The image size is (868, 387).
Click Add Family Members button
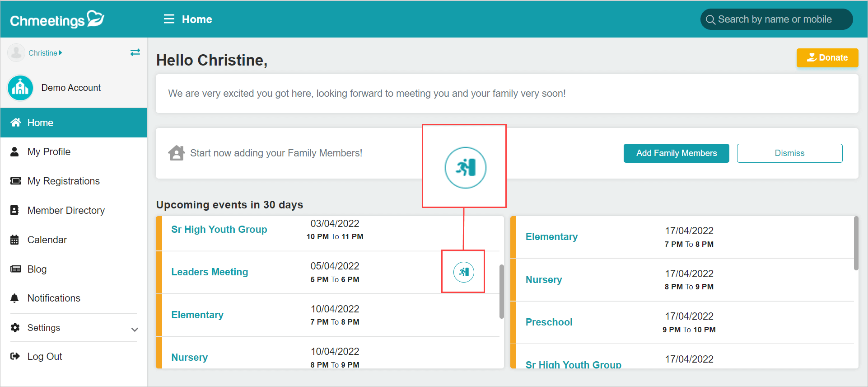[677, 153]
